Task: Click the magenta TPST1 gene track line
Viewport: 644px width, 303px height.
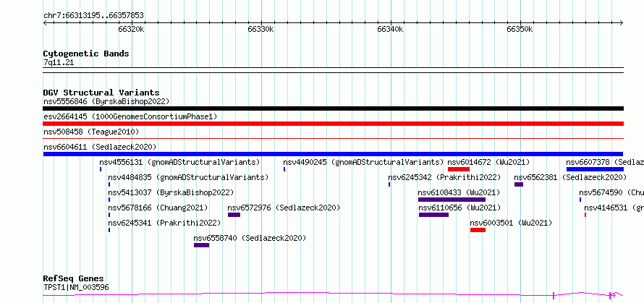Action: tap(333, 294)
